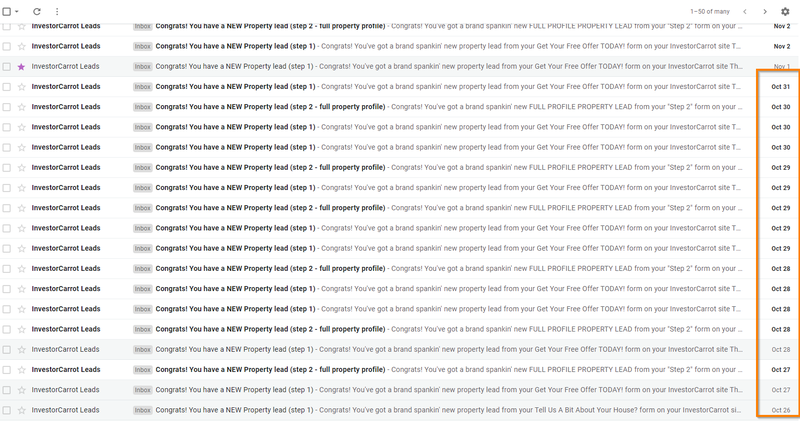The image size is (800, 423).
Task: Star the Oct 26 InvestorCarrot Leads email
Action: point(21,410)
